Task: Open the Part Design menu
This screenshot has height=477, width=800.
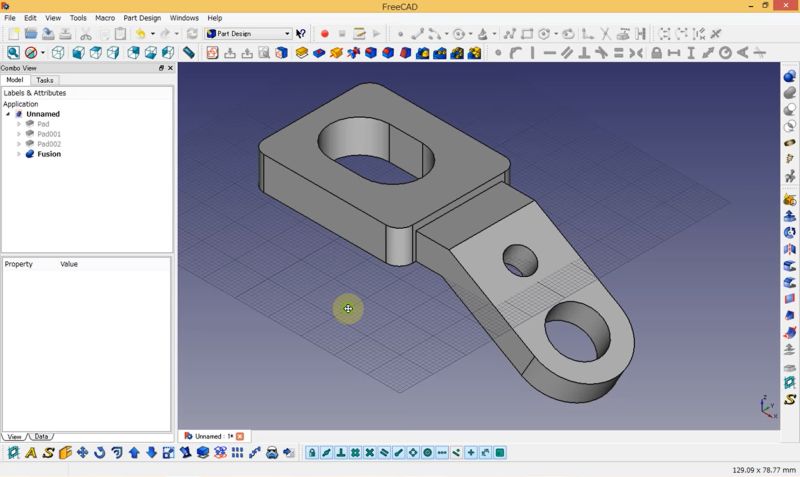Action: tap(142, 18)
